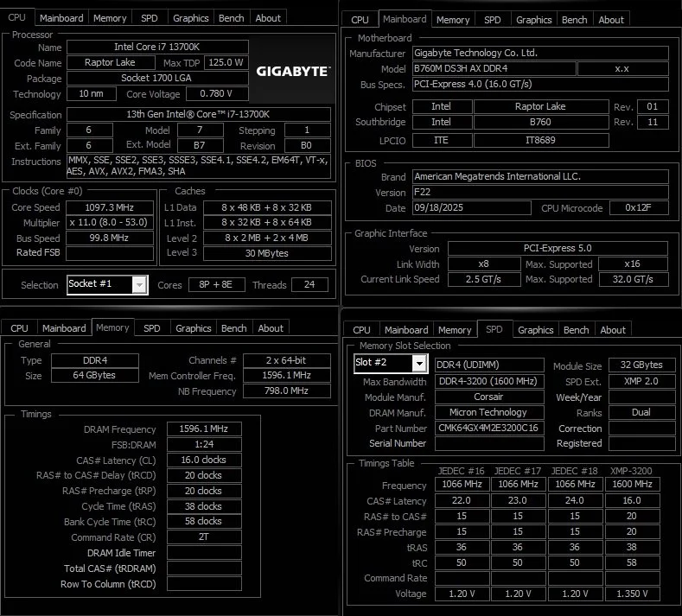Open Bench tab in Memory window

click(233, 328)
